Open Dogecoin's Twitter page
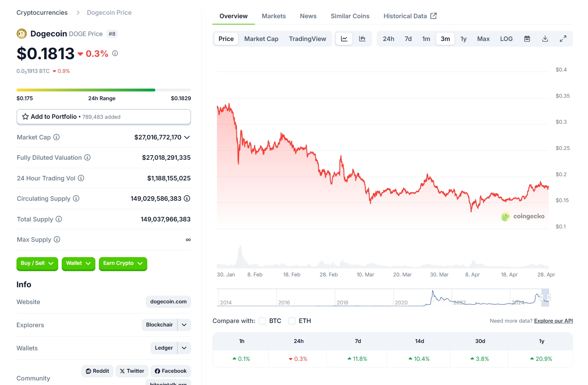The height and width of the screenshot is (385, 588). (x=132, y=371)
